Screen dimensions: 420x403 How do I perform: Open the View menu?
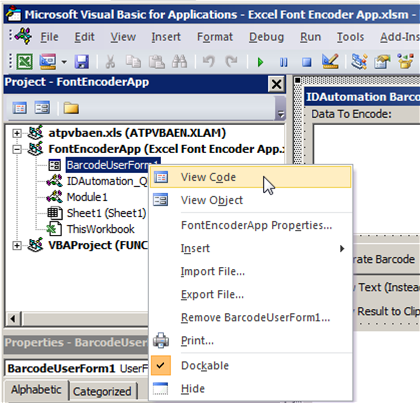(123, 37)
